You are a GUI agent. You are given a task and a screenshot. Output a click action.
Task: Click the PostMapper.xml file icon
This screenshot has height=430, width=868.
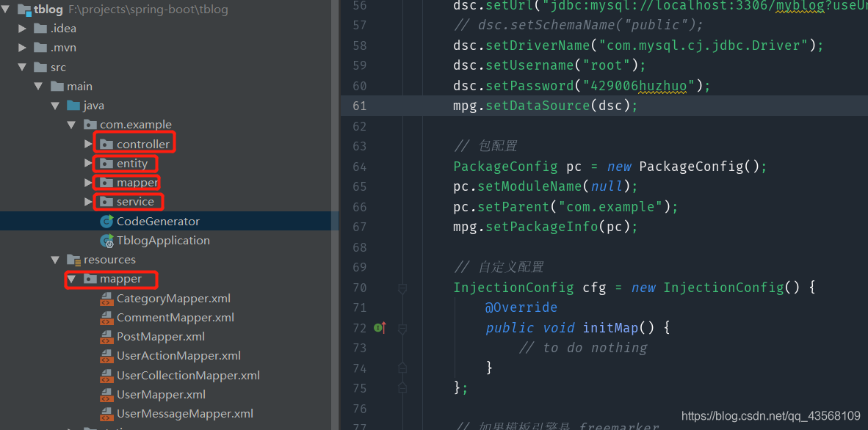106,337
